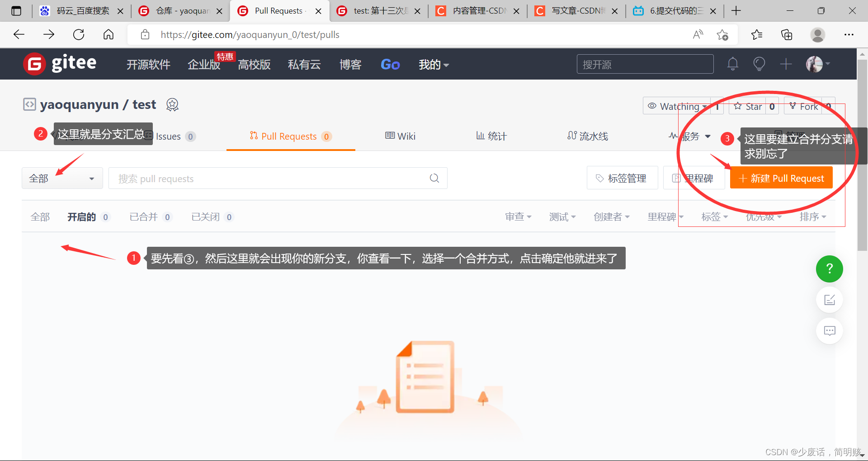Show 已关闭 pull requests

pos(212,217)
